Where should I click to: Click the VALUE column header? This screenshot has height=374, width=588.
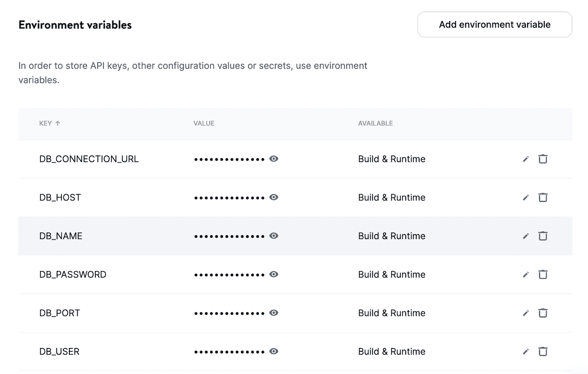pos(204,123)
